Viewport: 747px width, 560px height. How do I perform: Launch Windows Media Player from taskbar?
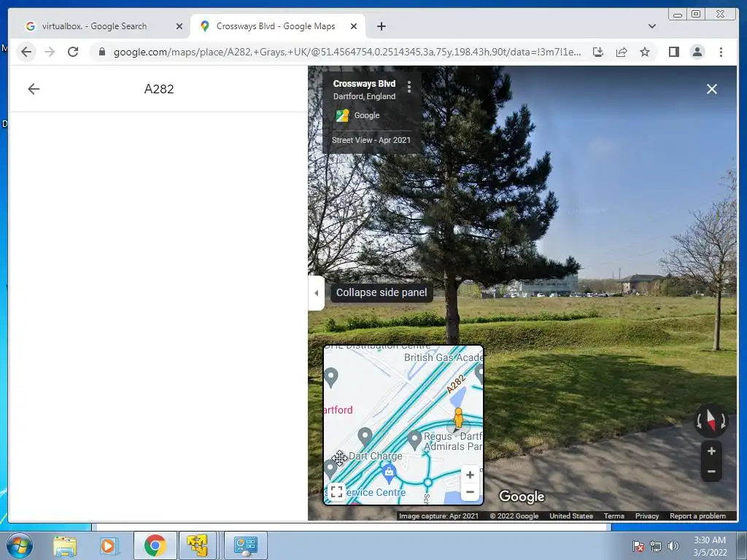click(x=109, y=545)
